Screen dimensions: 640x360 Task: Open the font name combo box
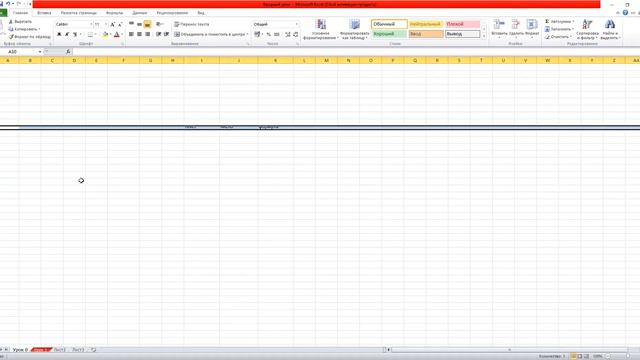click(74, 24)
